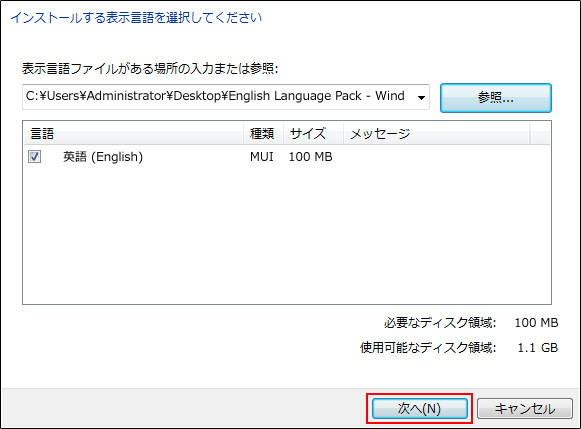Click the 表示言語ファイルがある場所 label

coord(150,69)
